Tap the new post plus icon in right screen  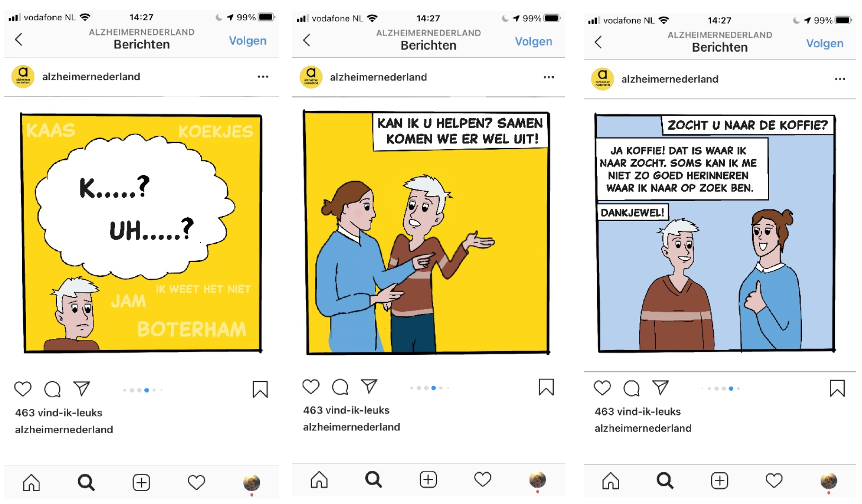(x=719, y=481)
